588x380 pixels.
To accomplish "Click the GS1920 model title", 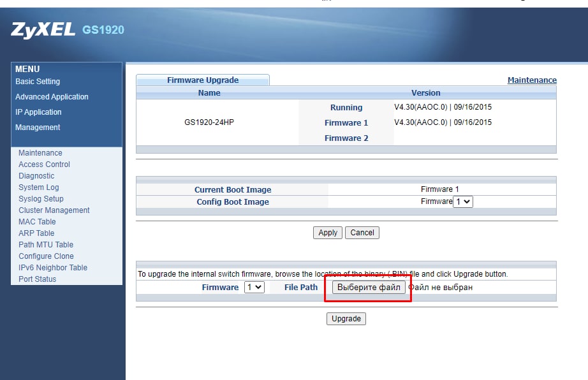I will pyautogui.click(x=103, y=30).
